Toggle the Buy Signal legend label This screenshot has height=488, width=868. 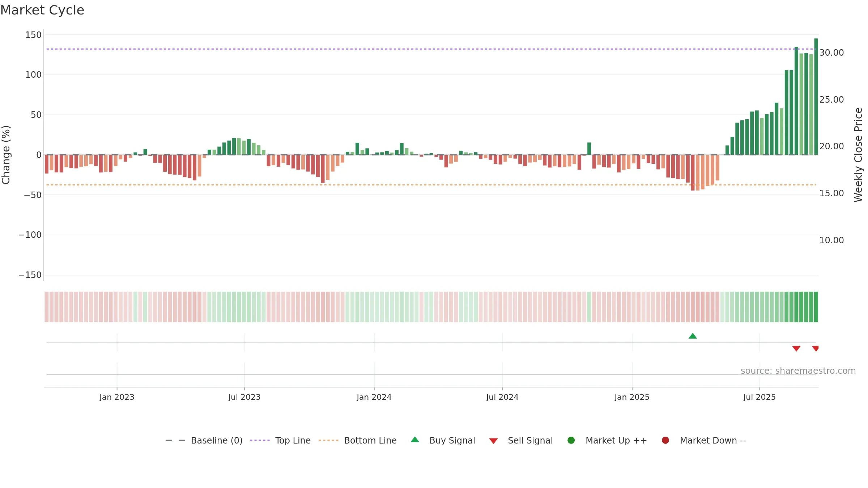coord(452,441)
